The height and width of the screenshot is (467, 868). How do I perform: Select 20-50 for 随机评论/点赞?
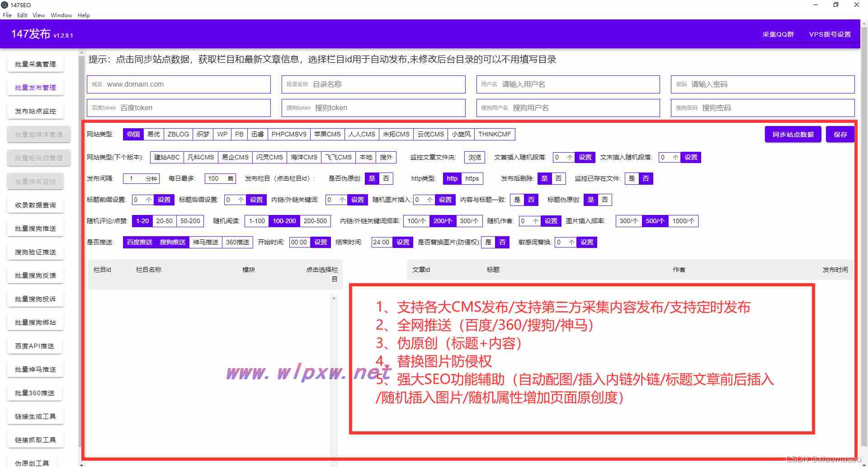point(165,221)
